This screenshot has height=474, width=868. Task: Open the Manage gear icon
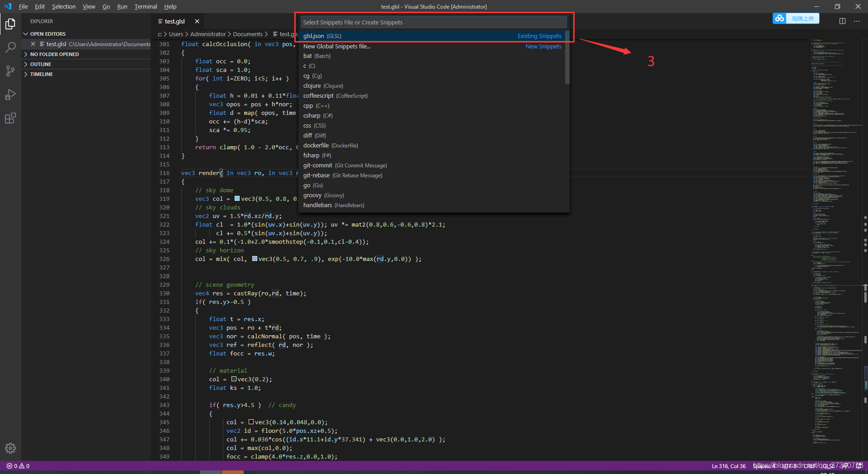[10, 448]
